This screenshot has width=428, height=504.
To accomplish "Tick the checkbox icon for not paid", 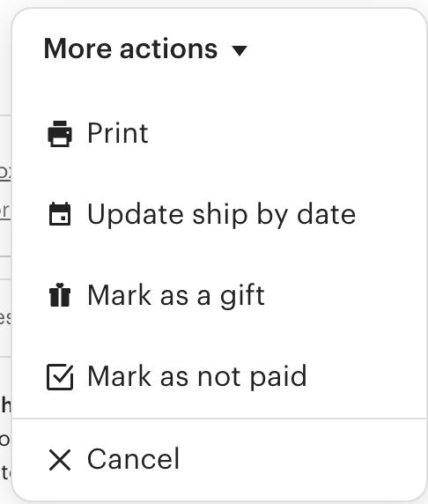I will click(x=60, y=377).
